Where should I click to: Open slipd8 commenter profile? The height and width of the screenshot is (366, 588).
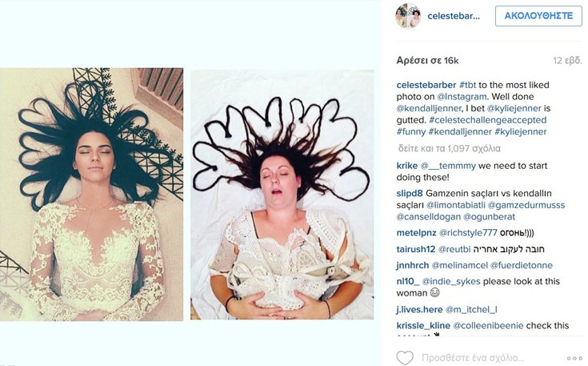410,193
